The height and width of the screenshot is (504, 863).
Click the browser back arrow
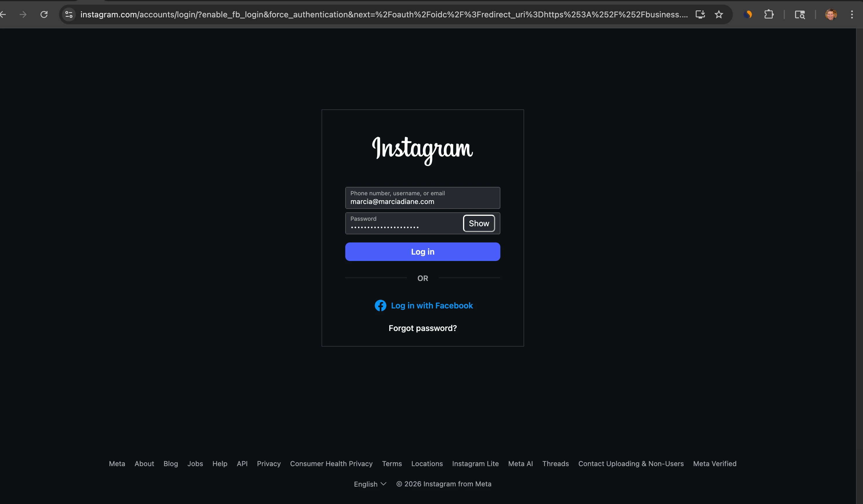tap(3, 14)
